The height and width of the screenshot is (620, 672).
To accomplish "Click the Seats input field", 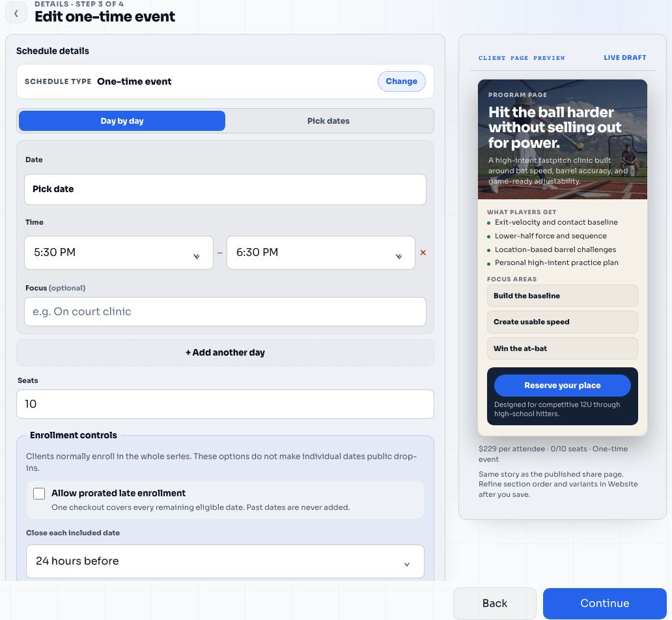I will (x=225, y=404).
